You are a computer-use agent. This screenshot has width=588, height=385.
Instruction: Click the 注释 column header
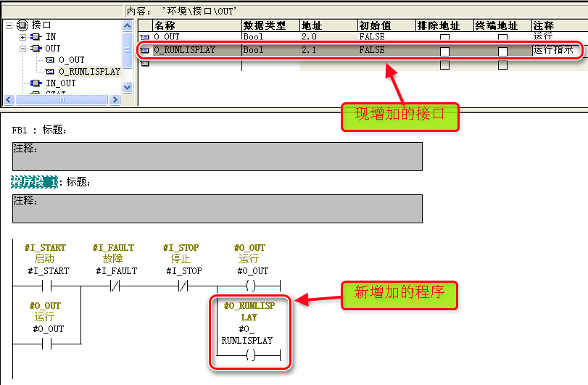(560, 25)
